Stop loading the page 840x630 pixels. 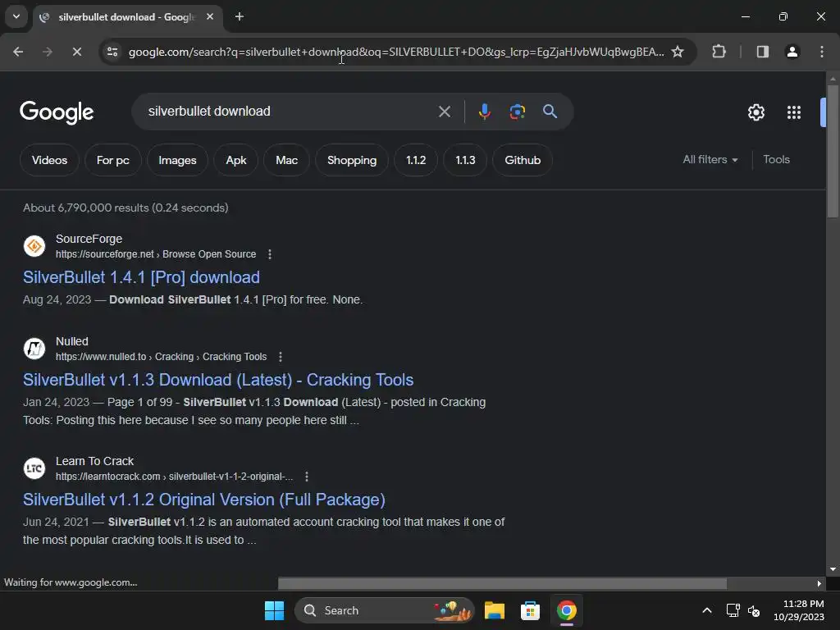(76, 52)
